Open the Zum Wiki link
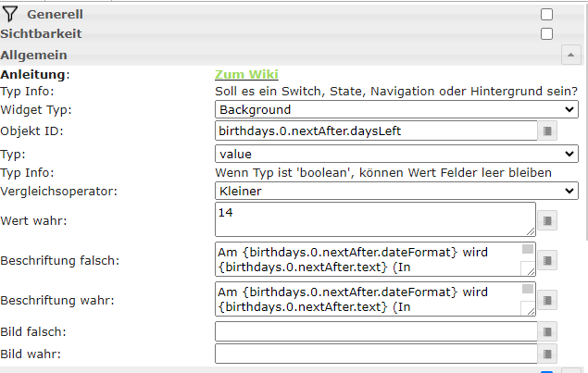The image size is (588, 373). (246, 75)
